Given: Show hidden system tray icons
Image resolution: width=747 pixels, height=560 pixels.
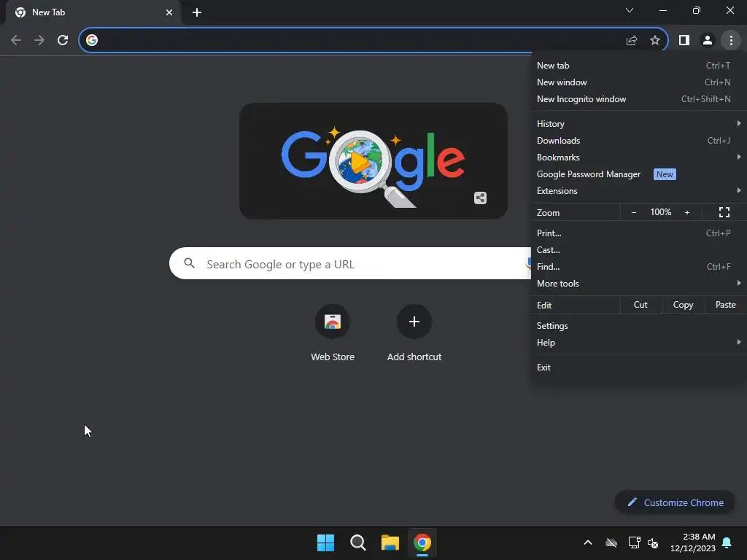Looking at the screenshot, I should tap(588, 542).
